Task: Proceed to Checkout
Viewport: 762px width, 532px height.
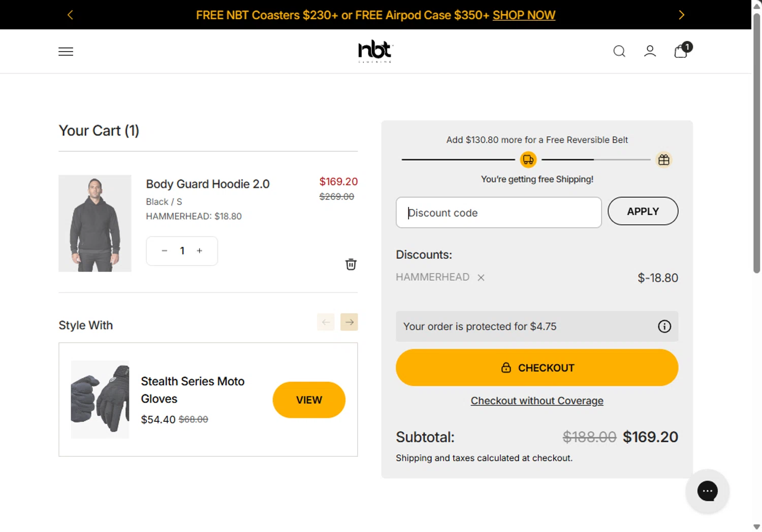Action: click(x=537, y=368)
